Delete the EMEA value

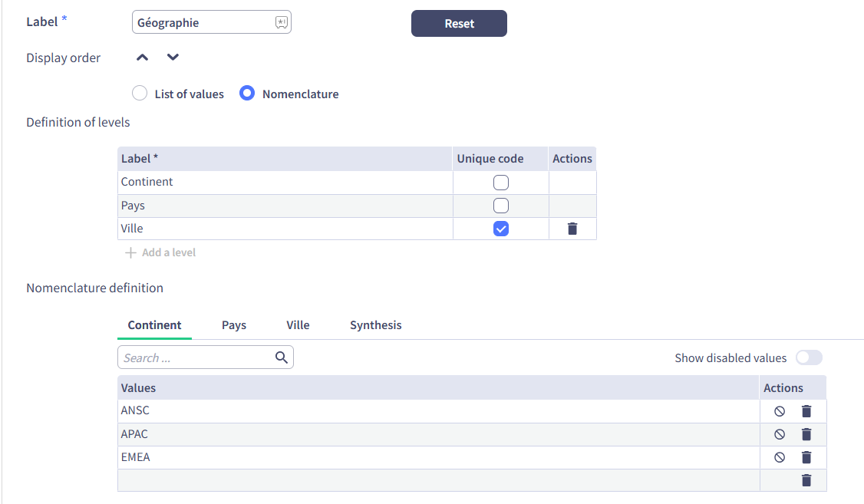coord(806,457)
